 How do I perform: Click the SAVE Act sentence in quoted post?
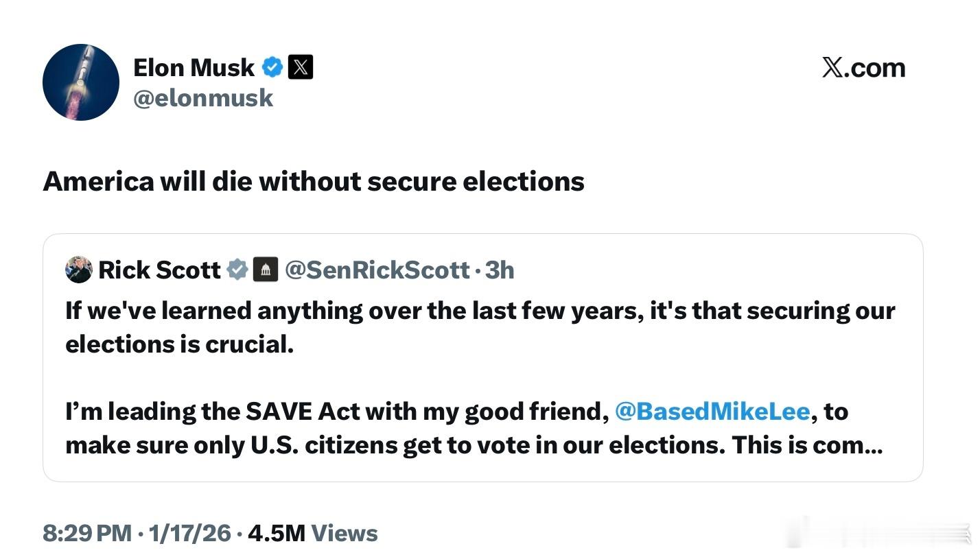(336, 412)
